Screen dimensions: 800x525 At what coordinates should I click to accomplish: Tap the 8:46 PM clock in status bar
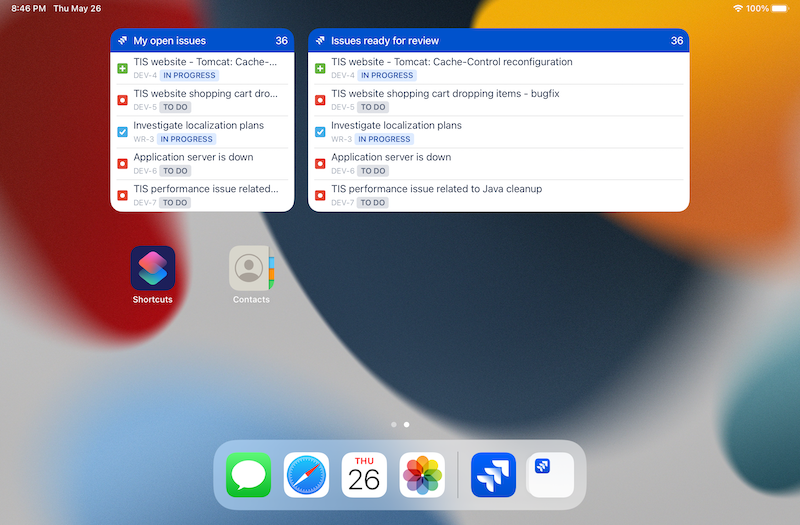coord(29,9)
